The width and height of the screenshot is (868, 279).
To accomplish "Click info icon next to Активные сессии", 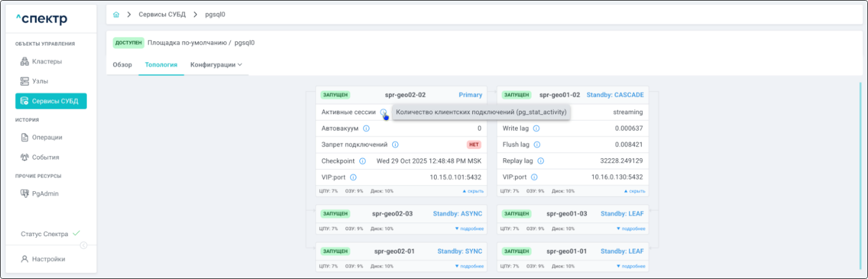I will point(383,112).
